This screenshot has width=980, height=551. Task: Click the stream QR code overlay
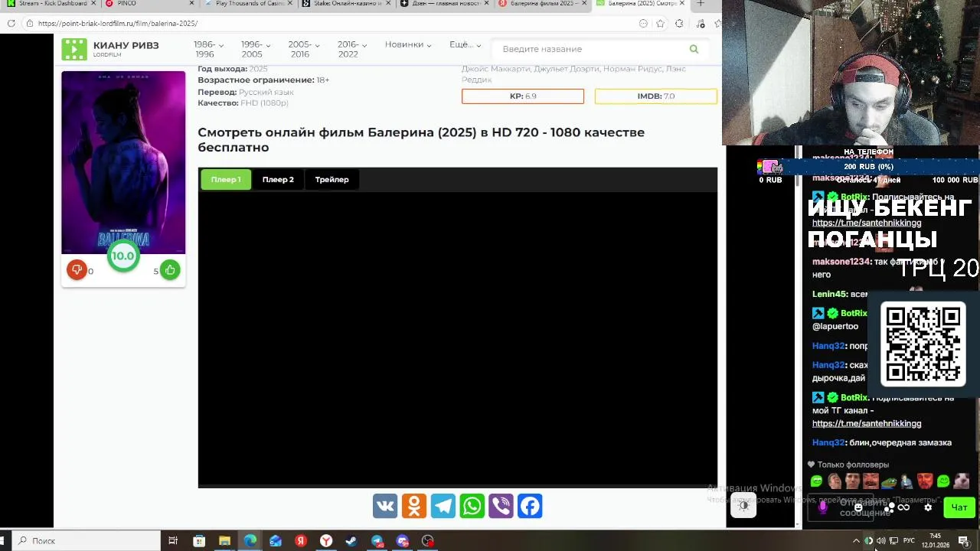coord(923,344)
